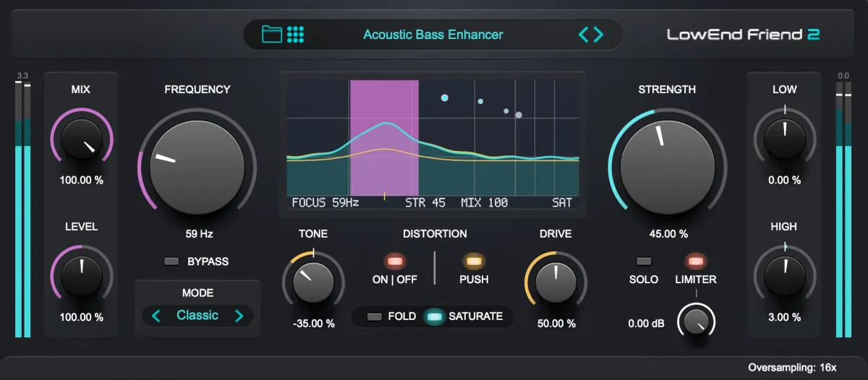Select the SATURATE distortion type
868x380 pixels.
(x=434, y=316)
